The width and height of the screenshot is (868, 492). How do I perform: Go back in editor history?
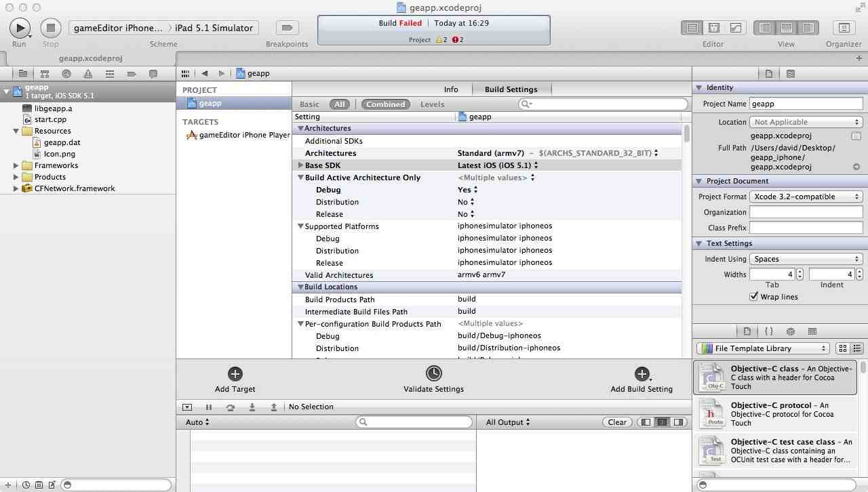[204, 73]
